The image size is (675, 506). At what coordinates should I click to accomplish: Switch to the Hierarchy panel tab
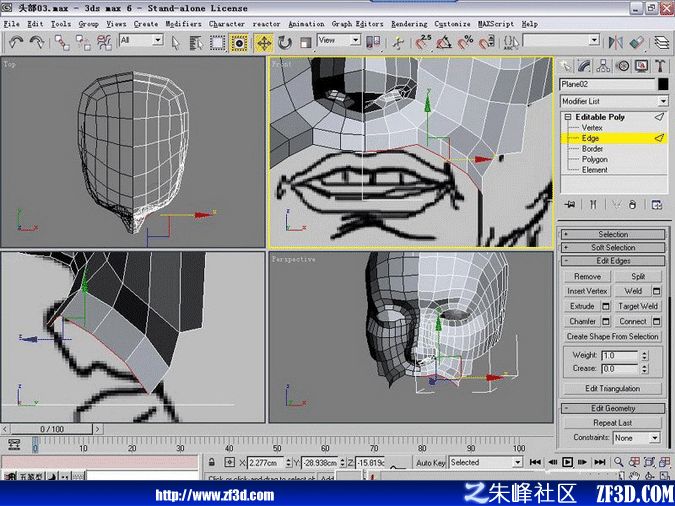(x=603, y=66)
